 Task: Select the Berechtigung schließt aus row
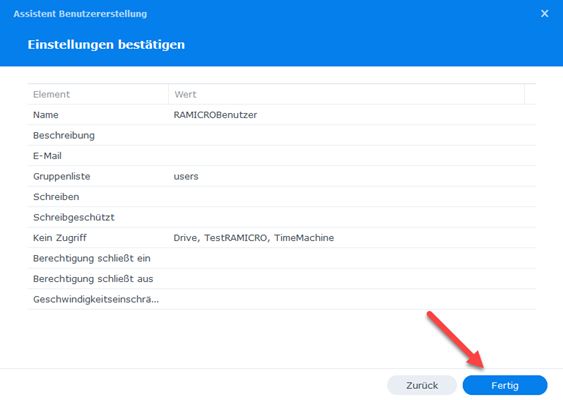tap(282, 279)
